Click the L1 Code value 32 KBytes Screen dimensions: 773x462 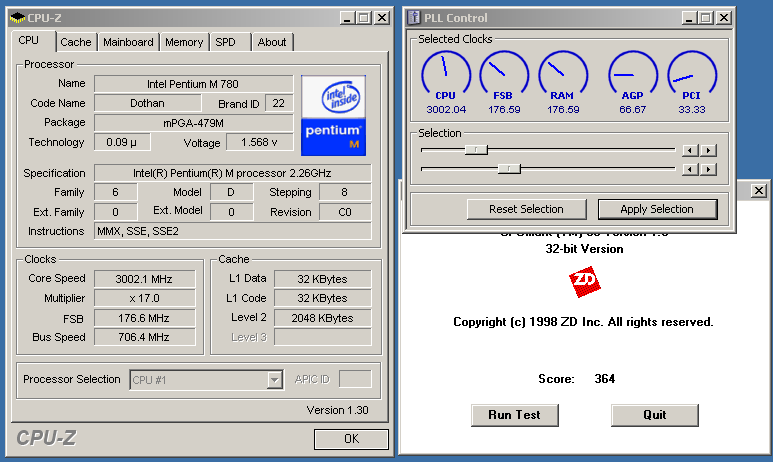322,298
